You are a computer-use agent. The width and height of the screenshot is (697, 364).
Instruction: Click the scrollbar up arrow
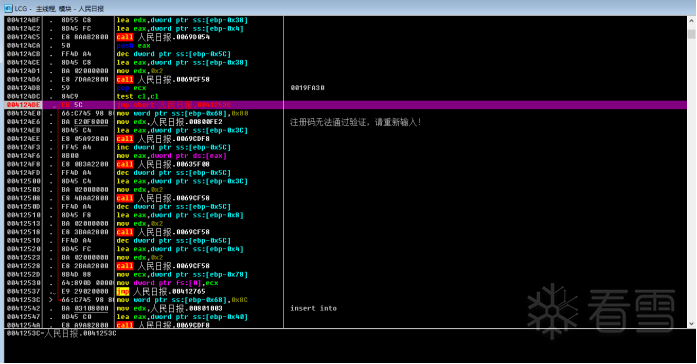click(692, 20)
